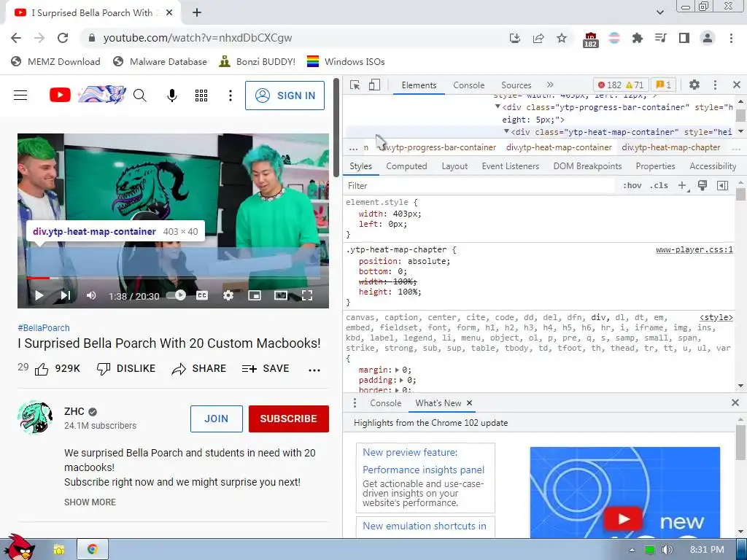747x560 pixels.
Task: Select div.ytp-progress-bar-container breadcrumb
Action: pyautogui.click(x=438, y=147)
